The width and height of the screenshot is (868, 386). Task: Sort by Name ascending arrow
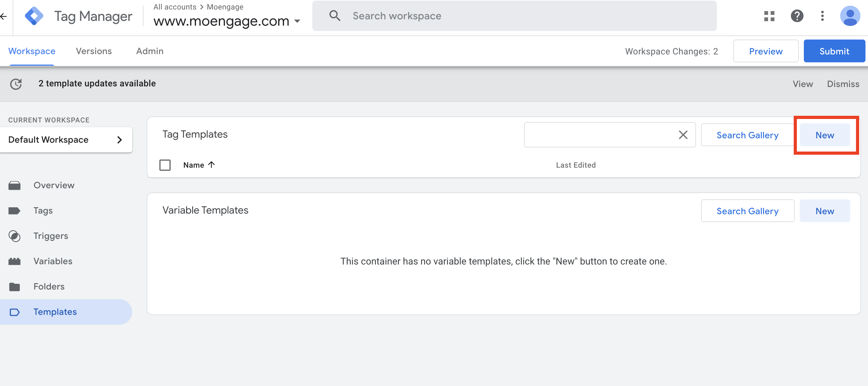211,165
